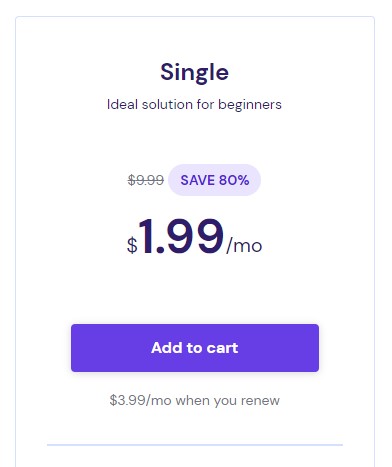Click the word cart on the purple button
This screenshot has width=392, height=467.
coord(222,348)
